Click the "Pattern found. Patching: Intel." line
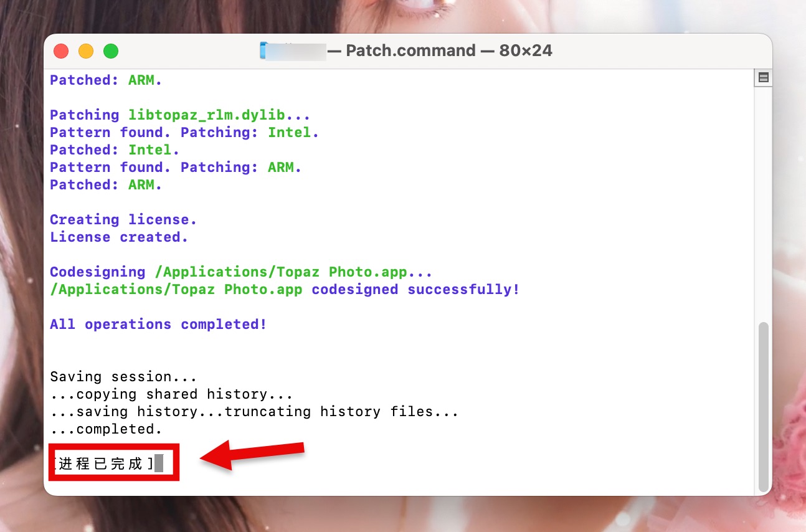The image size is (806, 532). 184,133
